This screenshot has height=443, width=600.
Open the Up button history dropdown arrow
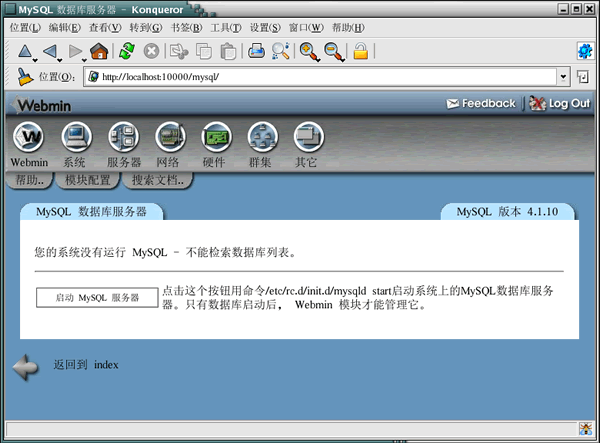[35, 60]
